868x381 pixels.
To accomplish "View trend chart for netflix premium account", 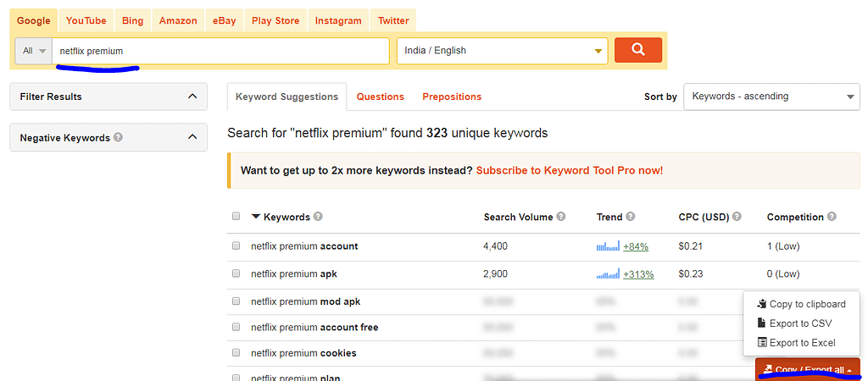I will coord(608,246).
